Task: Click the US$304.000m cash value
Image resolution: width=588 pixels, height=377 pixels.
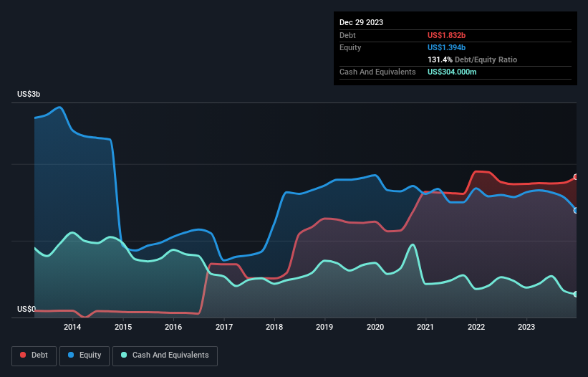Action: pyautogui.click(x=452, y=72)
